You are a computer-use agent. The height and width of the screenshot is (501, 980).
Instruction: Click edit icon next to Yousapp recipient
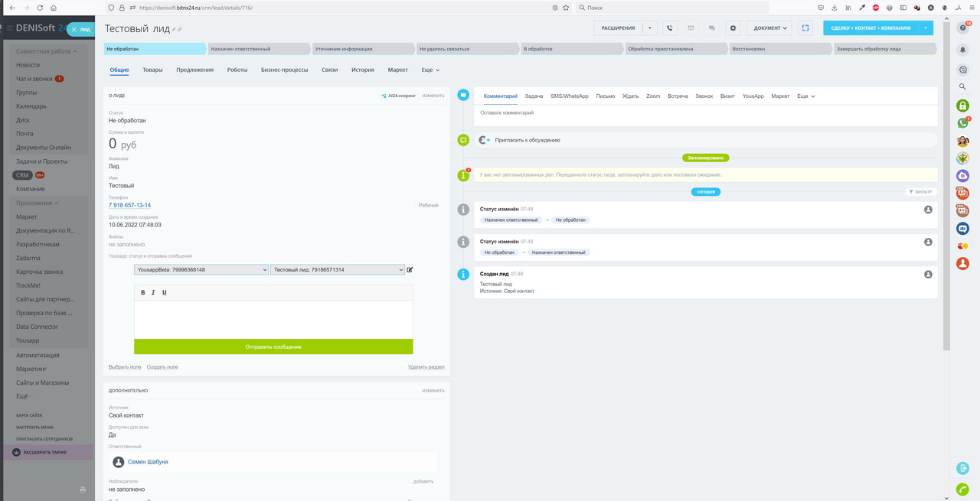click(410, 270)
